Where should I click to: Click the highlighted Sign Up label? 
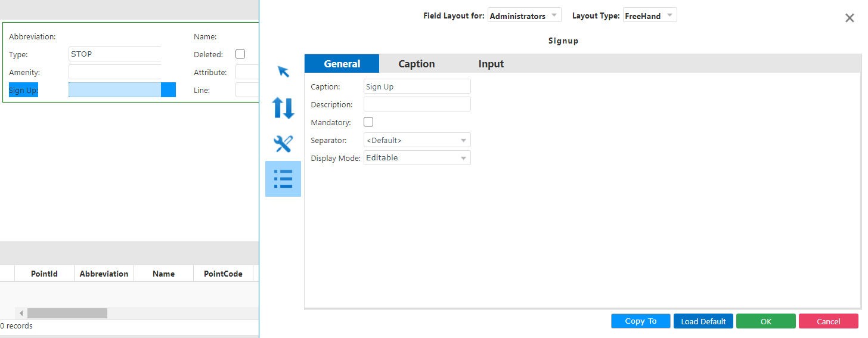click(24, 90)
